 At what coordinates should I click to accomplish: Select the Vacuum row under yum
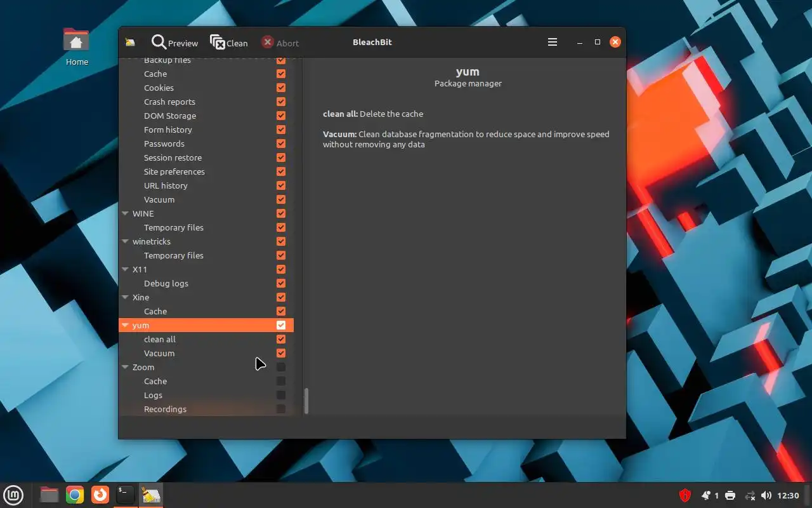206,353
